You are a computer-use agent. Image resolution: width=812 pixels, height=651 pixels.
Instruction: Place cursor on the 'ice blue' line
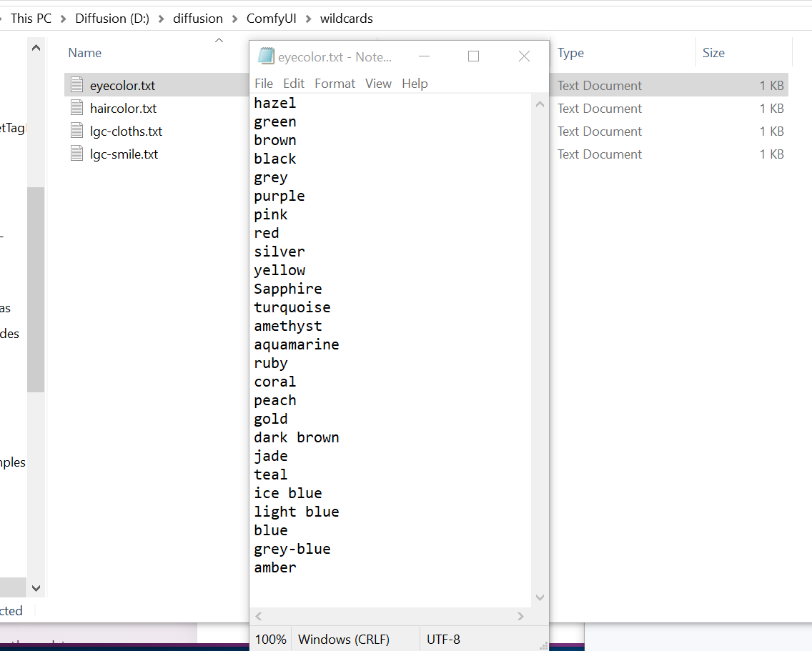[288, 493]
